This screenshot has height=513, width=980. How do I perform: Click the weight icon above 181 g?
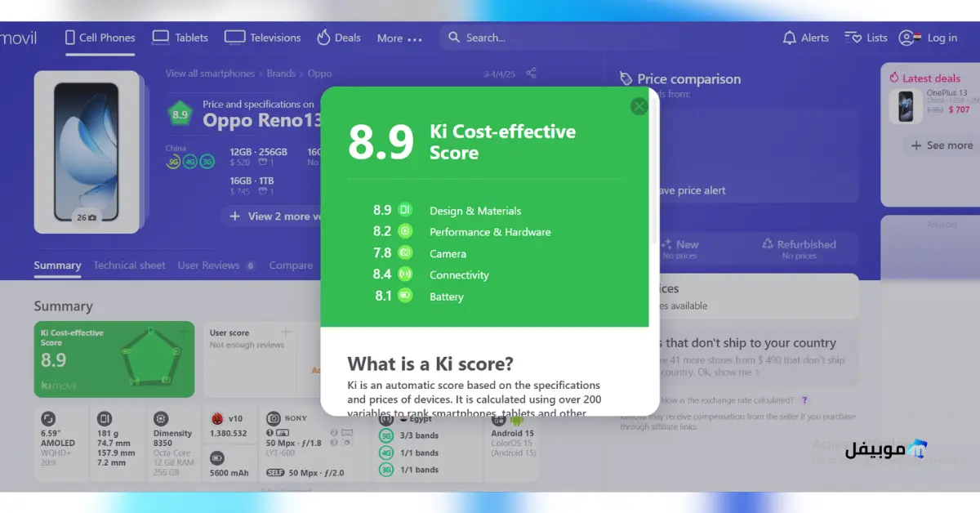tap(104, 418)
